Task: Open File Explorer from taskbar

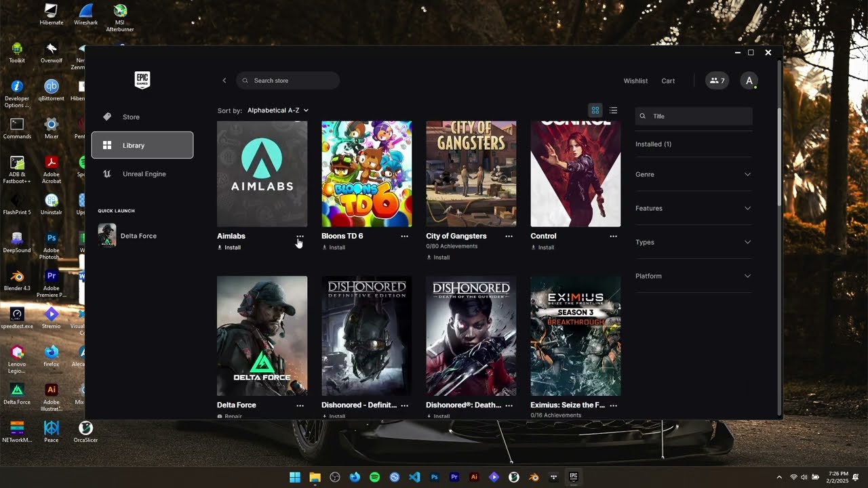Action: pyautogui.click(x=315, y=477)
